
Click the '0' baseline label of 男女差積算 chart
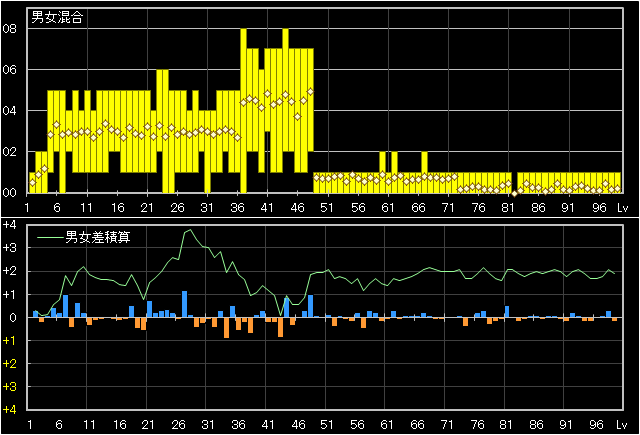13,317
